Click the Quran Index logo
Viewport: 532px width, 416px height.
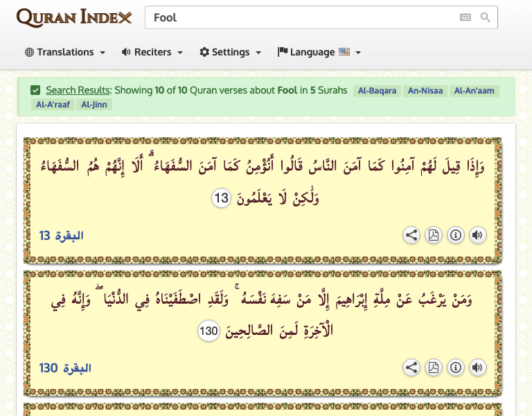(x=74, y=17)
